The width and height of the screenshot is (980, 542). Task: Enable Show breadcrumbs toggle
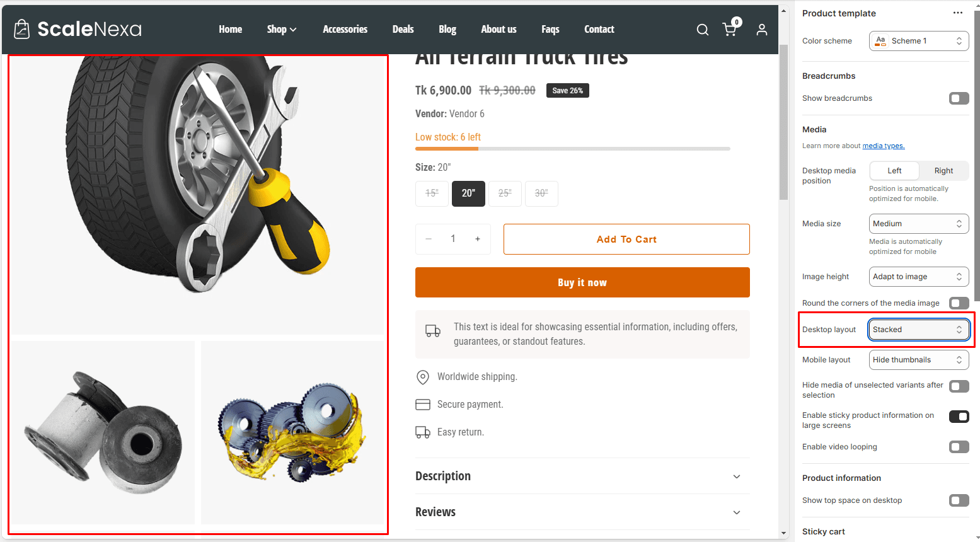959,98
